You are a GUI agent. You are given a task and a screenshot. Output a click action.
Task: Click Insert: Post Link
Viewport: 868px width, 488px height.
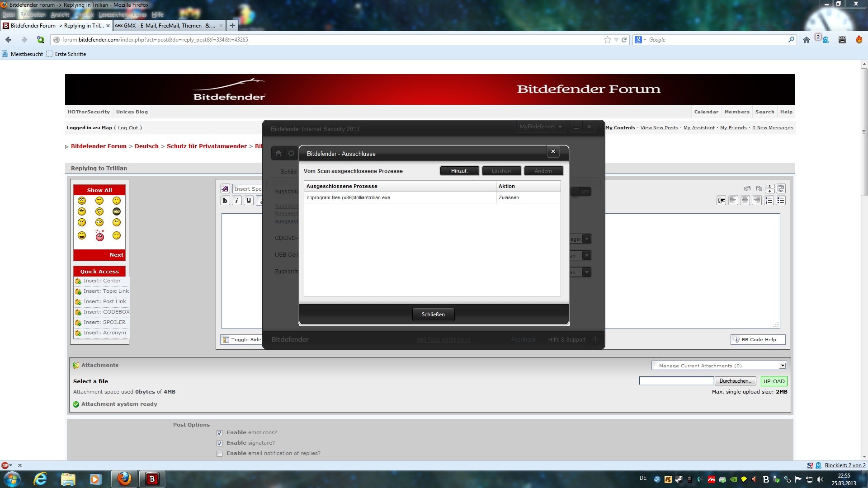[x=102, y=302]
